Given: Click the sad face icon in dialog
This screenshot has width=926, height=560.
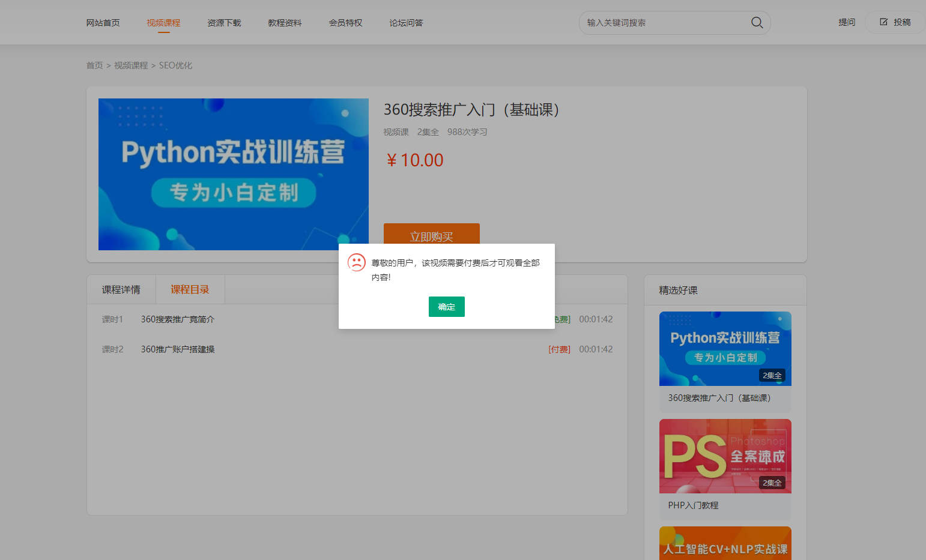Looking at the screenshot, I should [357, 262].
